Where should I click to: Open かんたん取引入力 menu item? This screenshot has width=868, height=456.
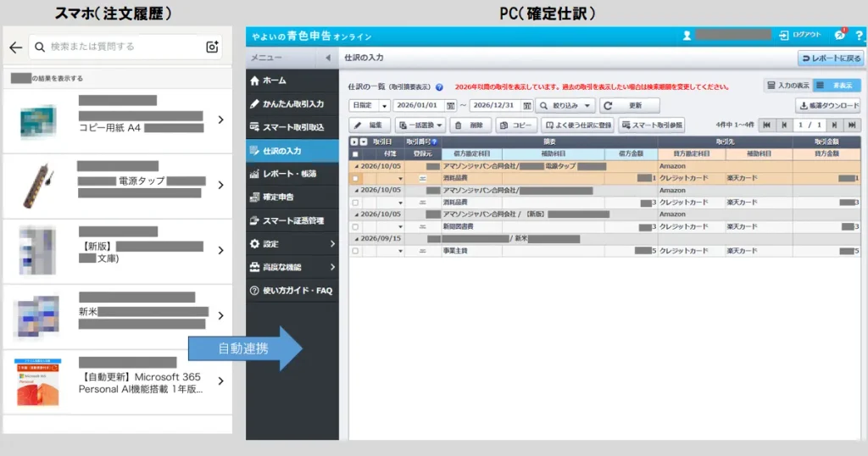292,104
